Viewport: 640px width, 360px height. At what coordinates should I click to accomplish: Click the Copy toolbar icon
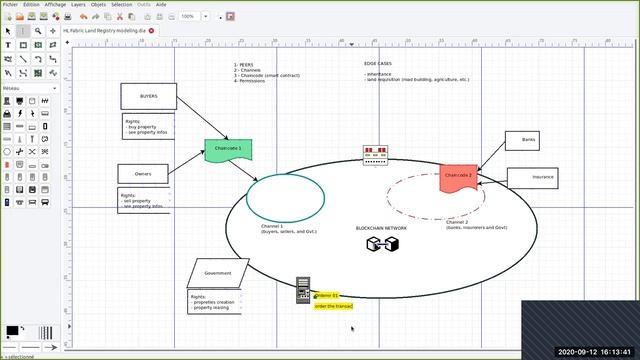(108, 17)
